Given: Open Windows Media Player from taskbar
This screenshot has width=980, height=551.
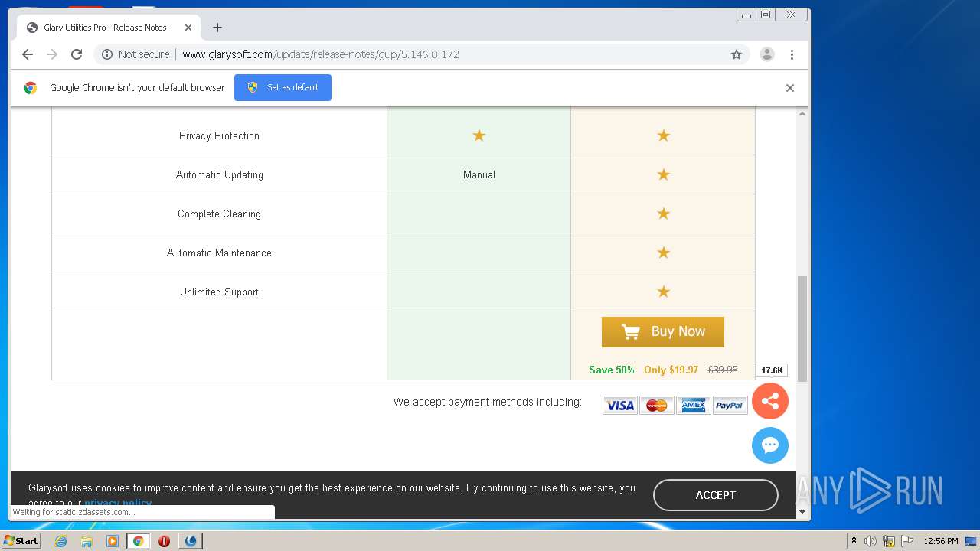Looking at the screenshot, I should pos(113,541).
